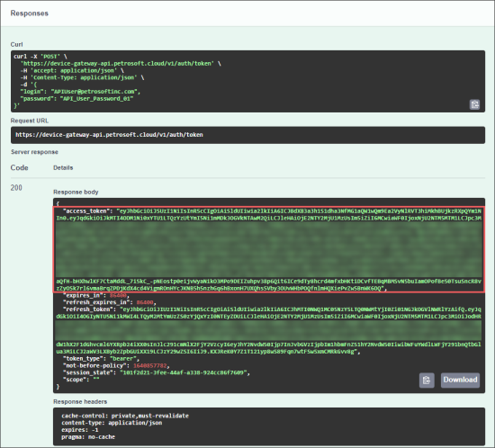
Task: Click the 'Request URL' label
Action: [30, 121]
